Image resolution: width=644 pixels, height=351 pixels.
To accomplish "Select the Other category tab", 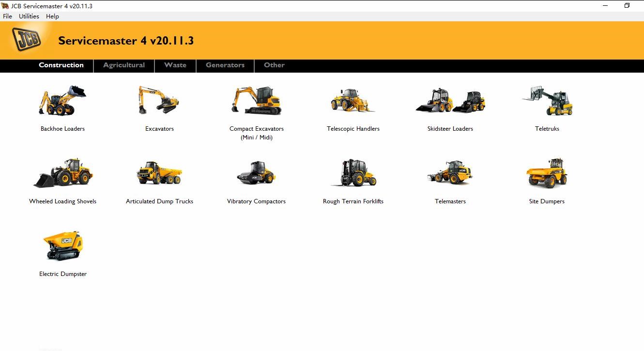I will [274, 65].
